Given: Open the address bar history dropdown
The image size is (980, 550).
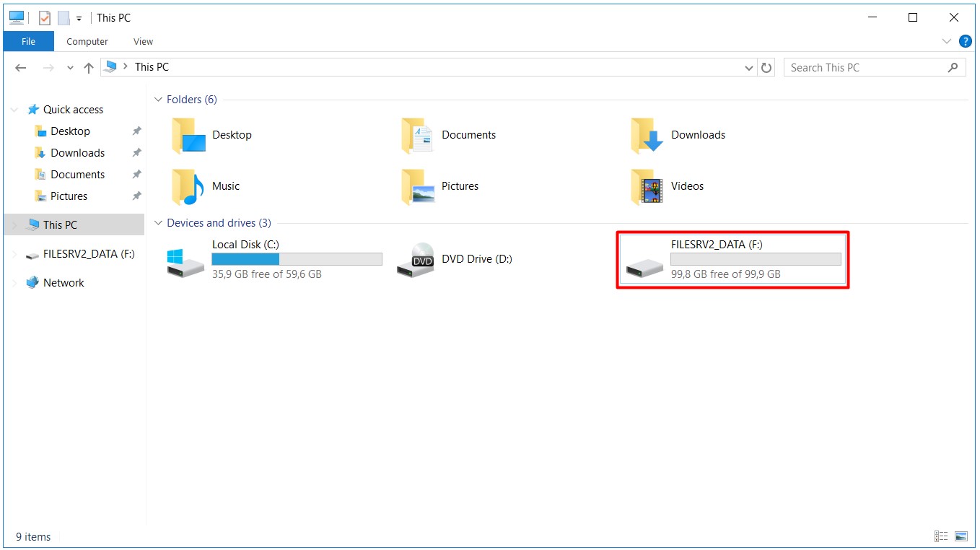Looking at the screenshot, I should click(748, 68).
